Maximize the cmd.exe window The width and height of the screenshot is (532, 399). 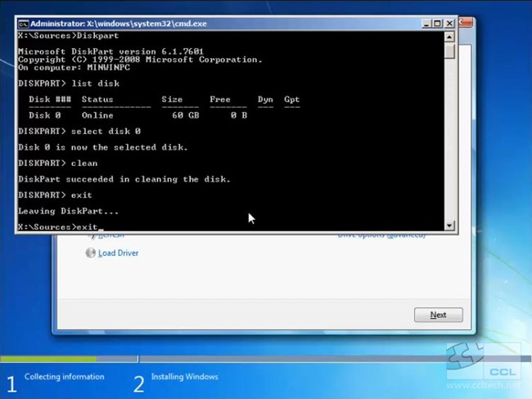coord(438,24)
